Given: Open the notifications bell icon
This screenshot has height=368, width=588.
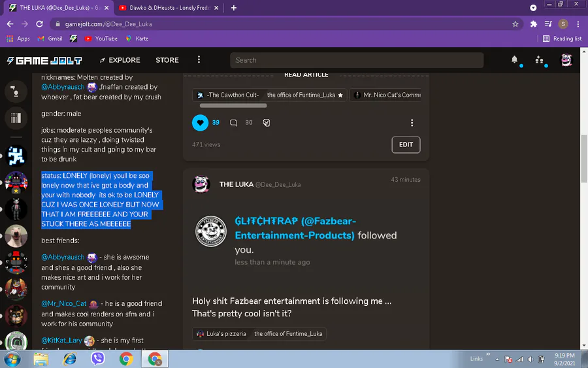Looking at the screenshot, I should click(x=515, y=59).
